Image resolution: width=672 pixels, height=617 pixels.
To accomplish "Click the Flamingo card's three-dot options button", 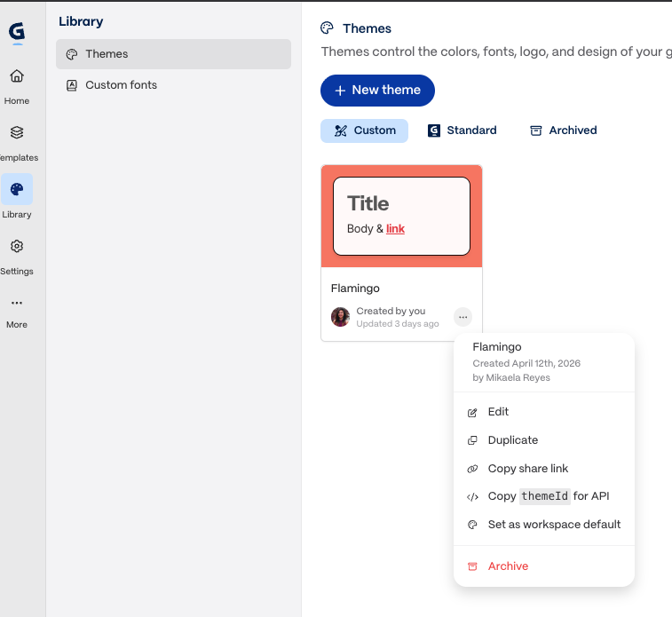I will 462,317.
